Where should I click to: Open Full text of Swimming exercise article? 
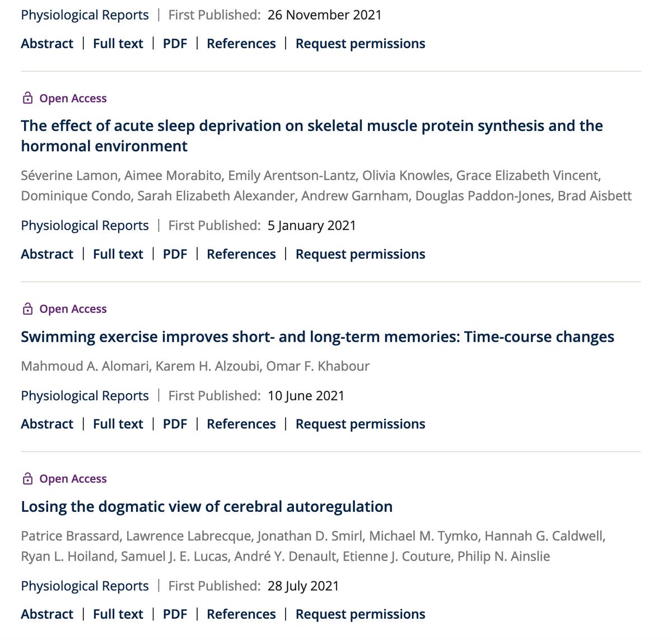(118, 424)
